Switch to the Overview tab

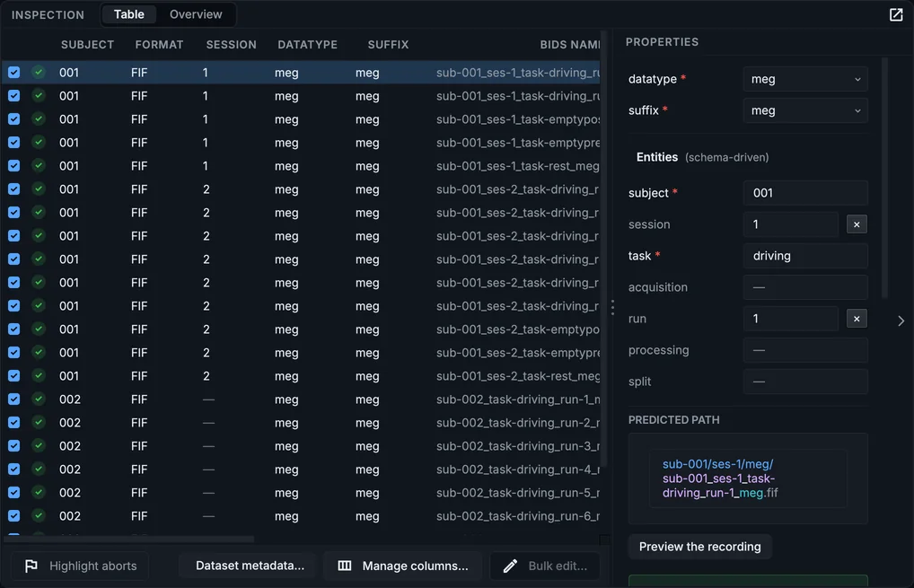coord(196,14)
